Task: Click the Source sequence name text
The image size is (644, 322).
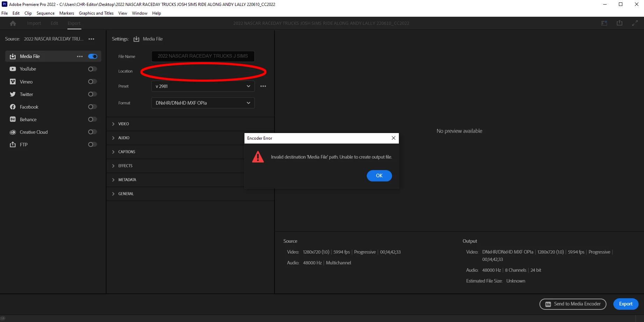Action: 53,39
